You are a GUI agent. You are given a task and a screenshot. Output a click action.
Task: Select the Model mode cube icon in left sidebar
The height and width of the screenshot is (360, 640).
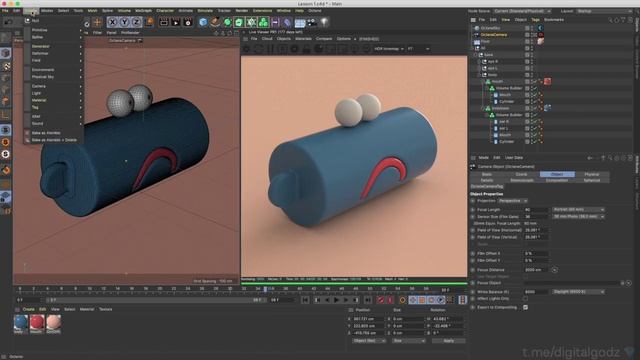(x=6, y=53)
